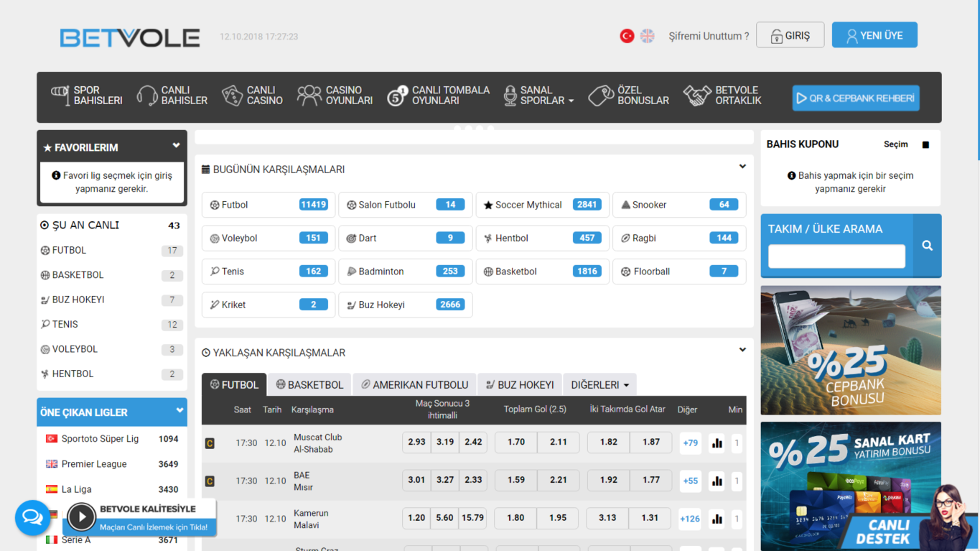Switch language with the Turkish flag icon

click(627, 36)
